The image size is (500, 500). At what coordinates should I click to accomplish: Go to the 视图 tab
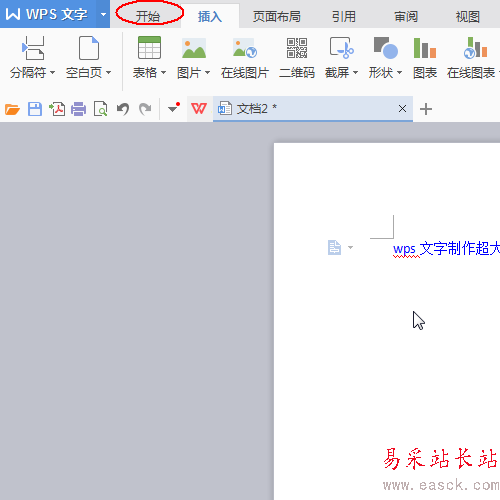(468, 16)
